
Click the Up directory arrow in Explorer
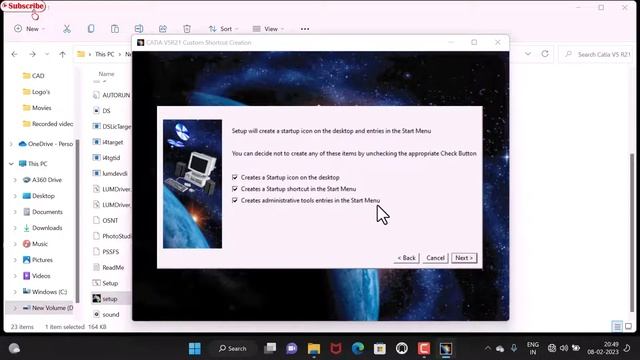[62, 54]
